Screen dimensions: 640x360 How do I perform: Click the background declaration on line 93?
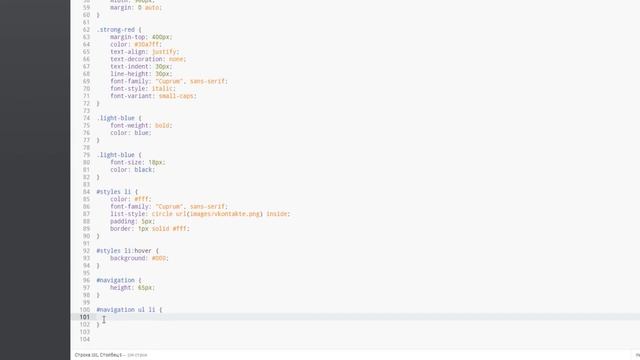pos(139,258)
